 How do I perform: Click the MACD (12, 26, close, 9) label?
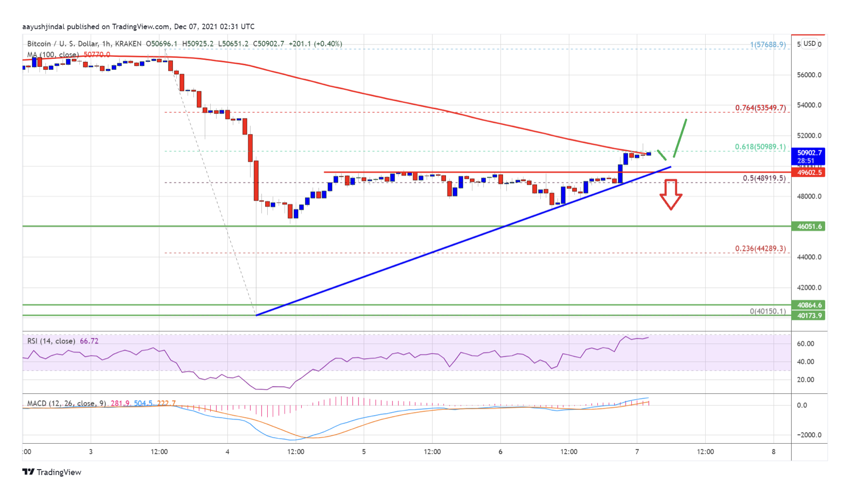click(x=66, y=403)
